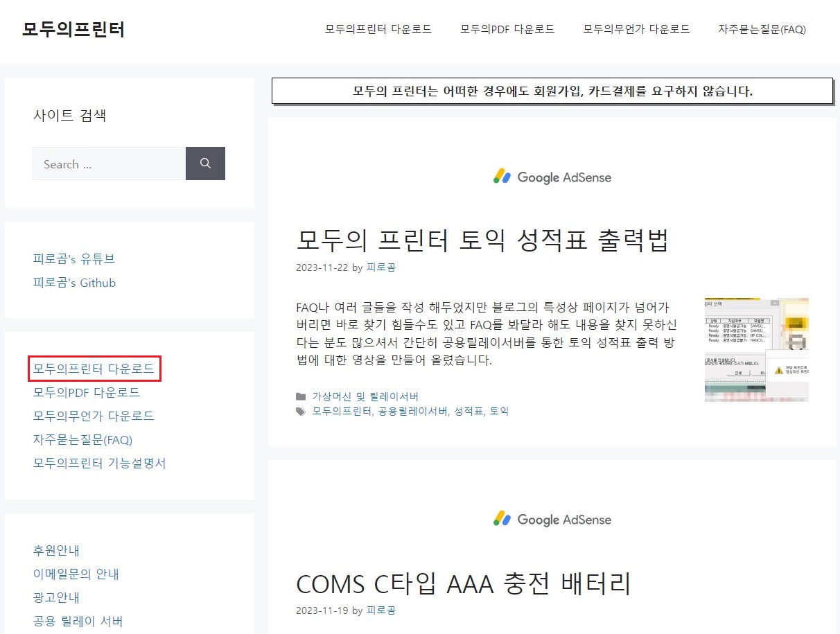This screenshot has width=840, height=634.
Task: Click the second Google AdSense logo
Action: coord(552,519)
